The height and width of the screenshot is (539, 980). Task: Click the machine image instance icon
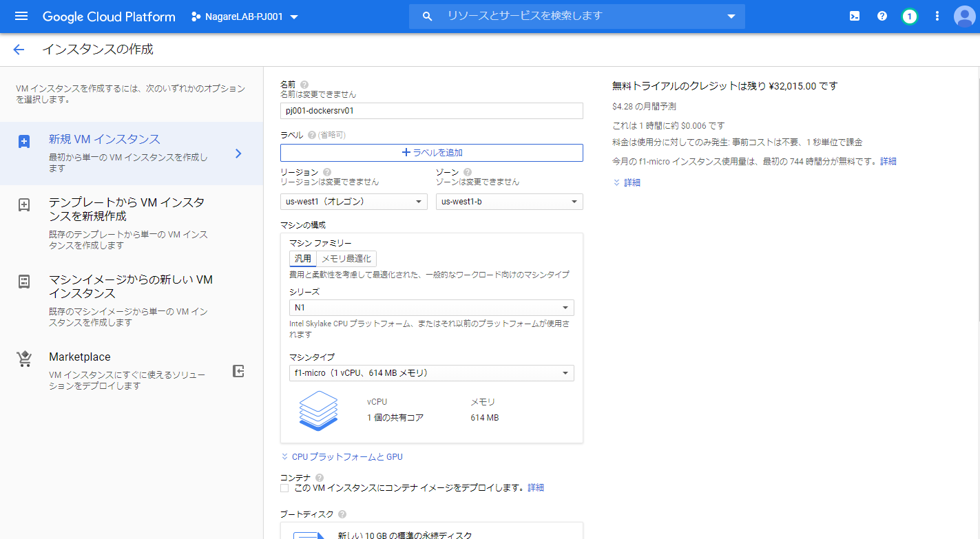[24, 282]
